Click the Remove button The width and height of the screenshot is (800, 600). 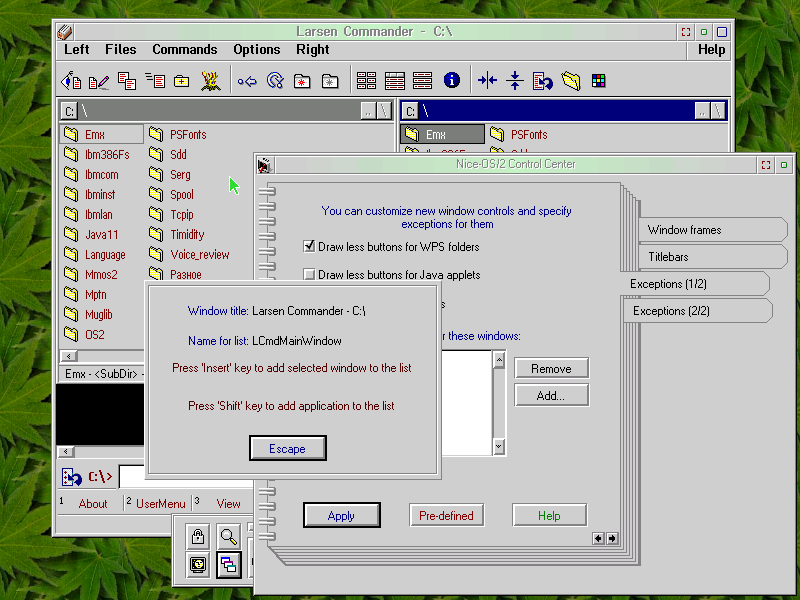pos(552,368)
